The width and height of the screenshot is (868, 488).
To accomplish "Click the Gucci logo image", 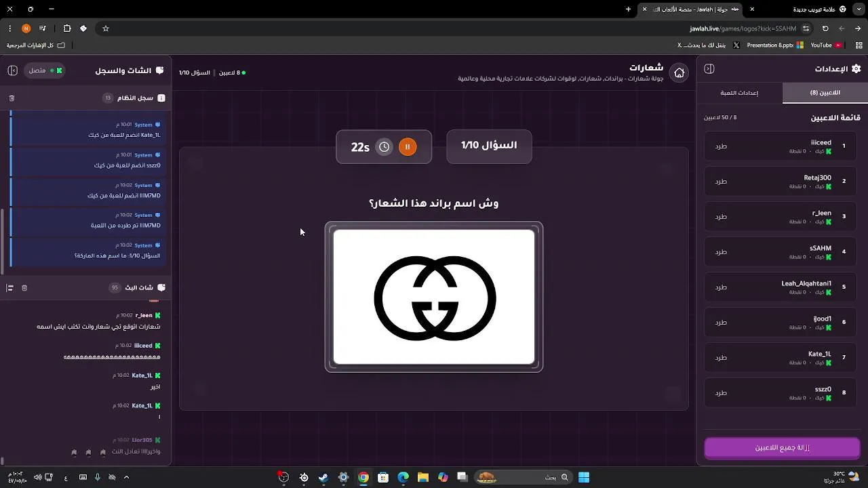I will click(434, 298).
